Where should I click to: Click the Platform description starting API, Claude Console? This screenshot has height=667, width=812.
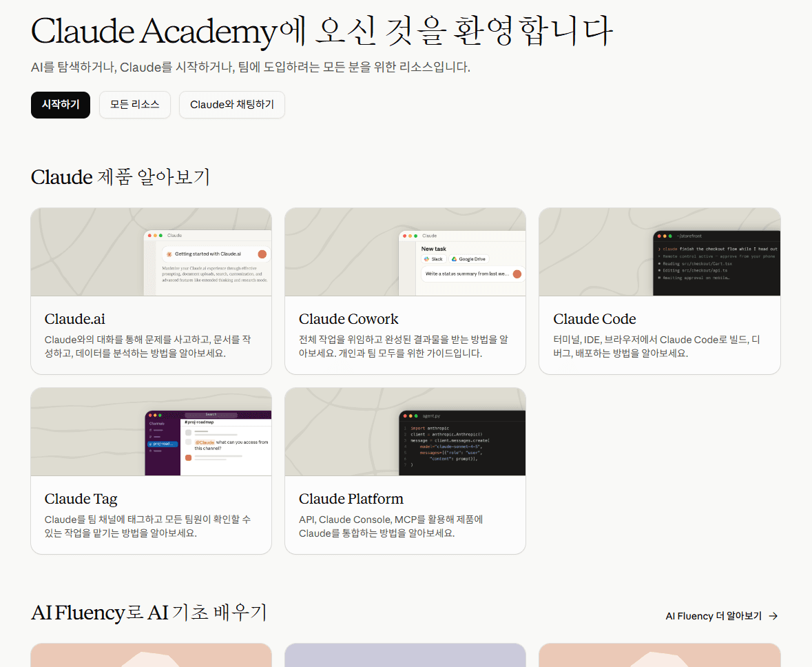[x=391, y=526]
